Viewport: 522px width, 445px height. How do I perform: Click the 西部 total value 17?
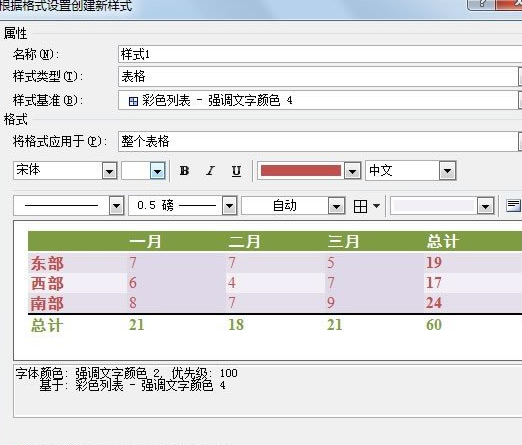(434, 283)
